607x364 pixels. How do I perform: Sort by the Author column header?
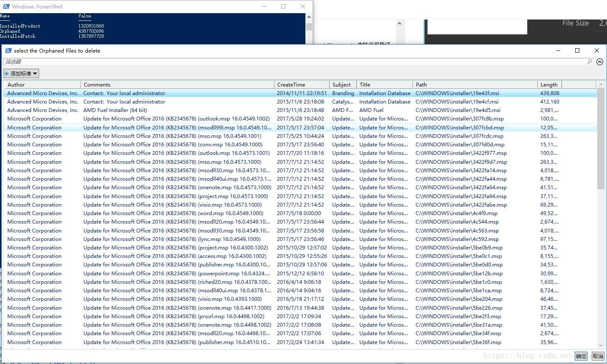coord(42,84)
